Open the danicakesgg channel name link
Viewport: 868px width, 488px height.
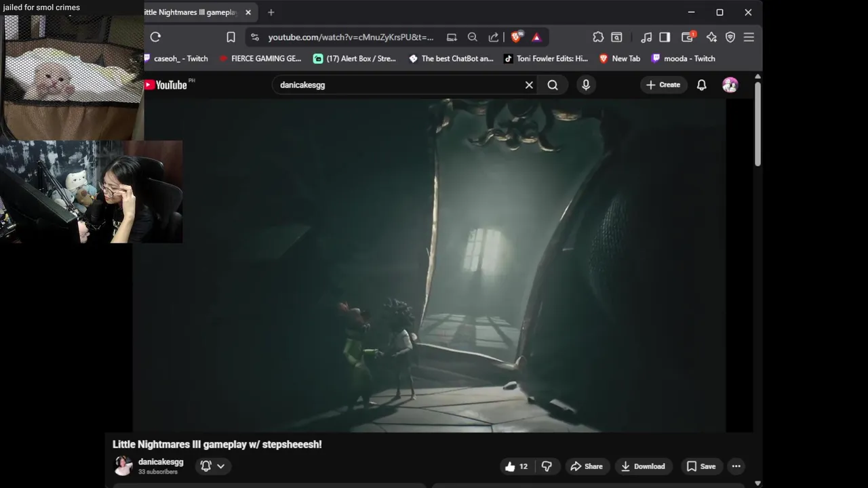click(161, 462)
